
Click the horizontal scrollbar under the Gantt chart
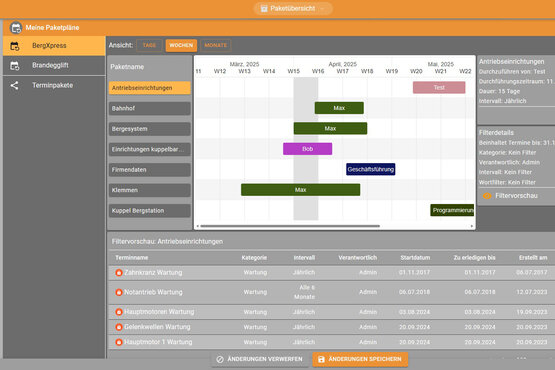pyautogui.click(x=290, y=226)
